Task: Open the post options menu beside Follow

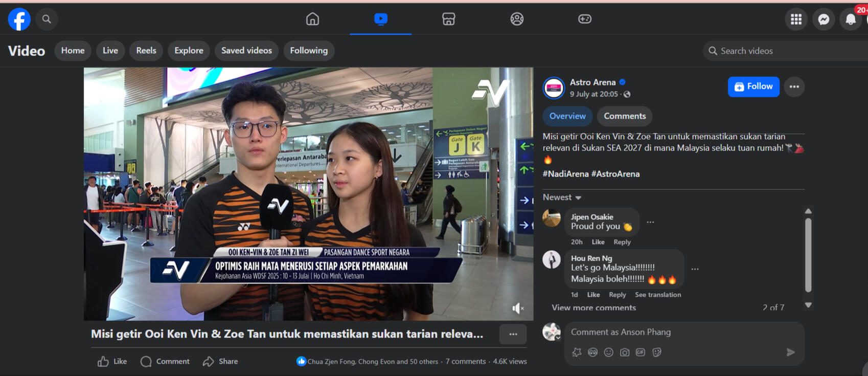Action: [794, 86]
